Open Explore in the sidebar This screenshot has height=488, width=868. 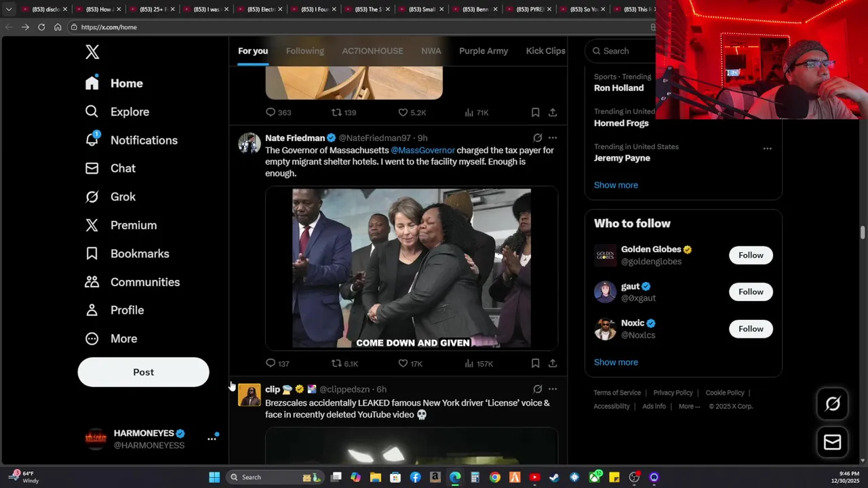click(117, 112)
